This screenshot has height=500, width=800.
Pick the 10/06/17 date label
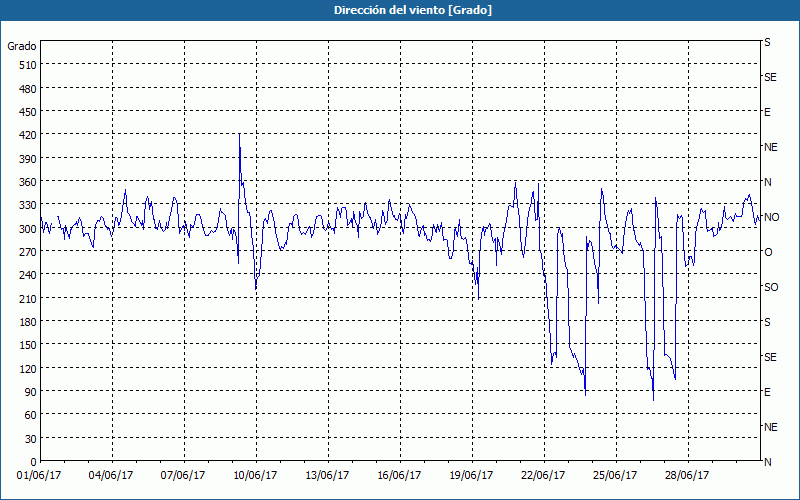pyautogui.click(x=255, y=476)
